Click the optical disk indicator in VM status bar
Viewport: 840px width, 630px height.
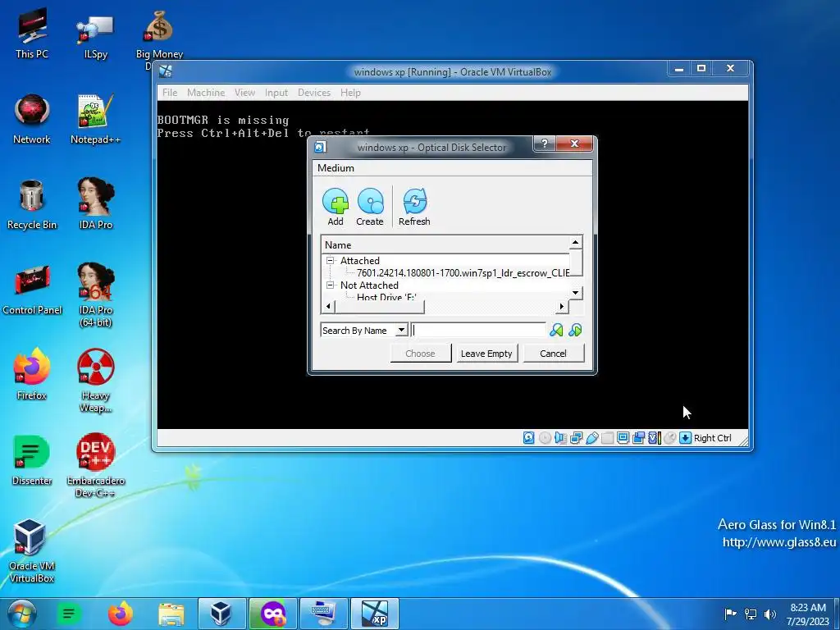pos(545,438)
